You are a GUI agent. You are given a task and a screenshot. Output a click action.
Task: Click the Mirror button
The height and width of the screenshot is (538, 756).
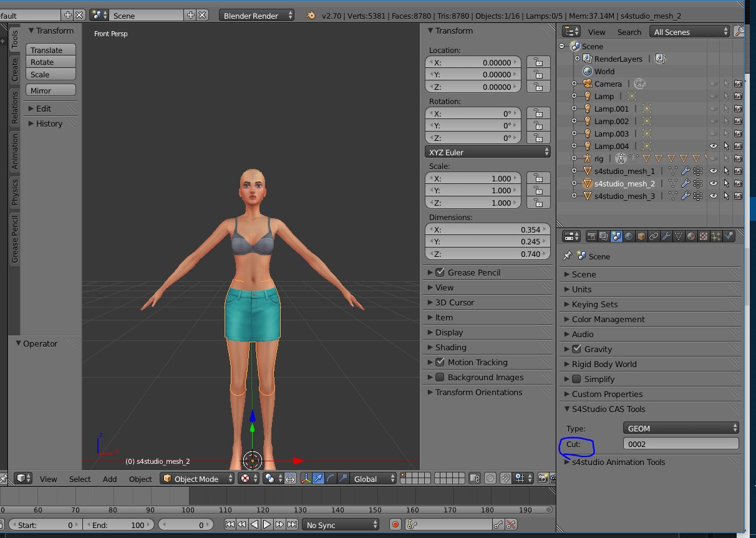pyautogui.click(x=51, y=90)
